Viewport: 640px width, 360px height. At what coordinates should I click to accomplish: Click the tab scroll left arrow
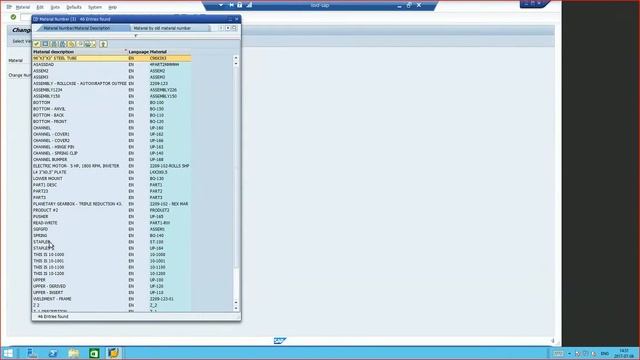point(221,28)
